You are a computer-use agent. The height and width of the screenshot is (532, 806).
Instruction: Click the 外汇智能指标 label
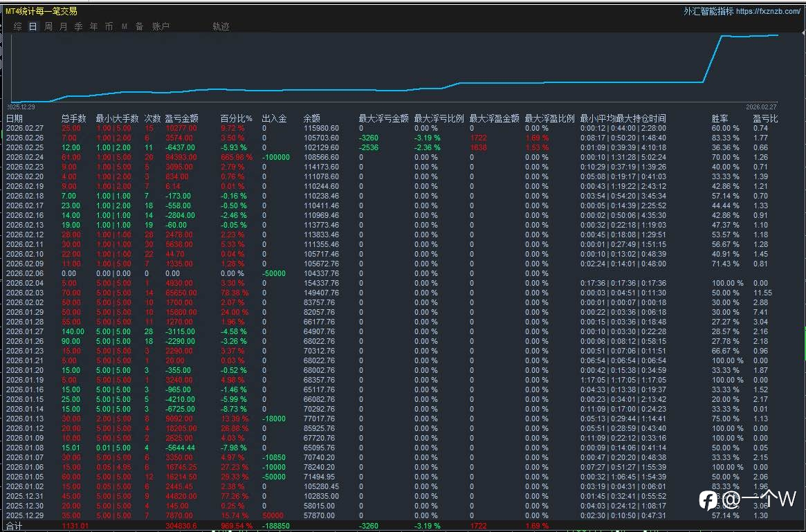708,11
